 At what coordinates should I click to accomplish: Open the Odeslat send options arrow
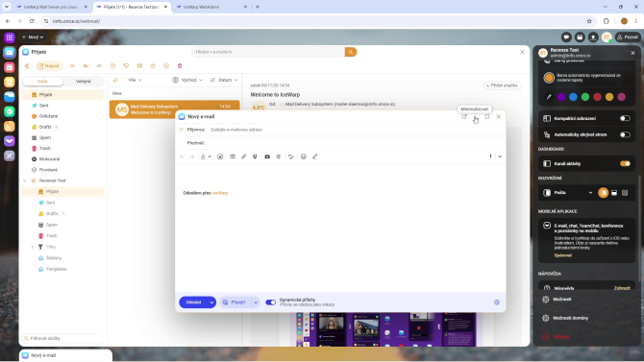point(211,302)
